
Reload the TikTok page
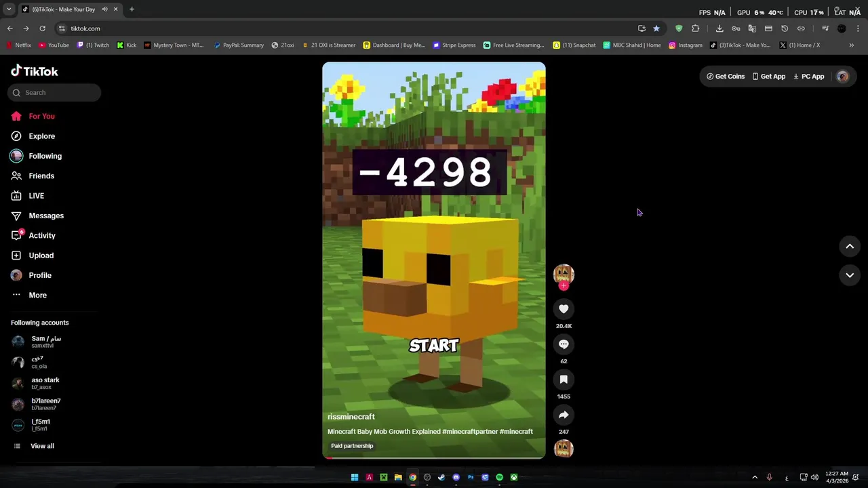coord(42,28)
